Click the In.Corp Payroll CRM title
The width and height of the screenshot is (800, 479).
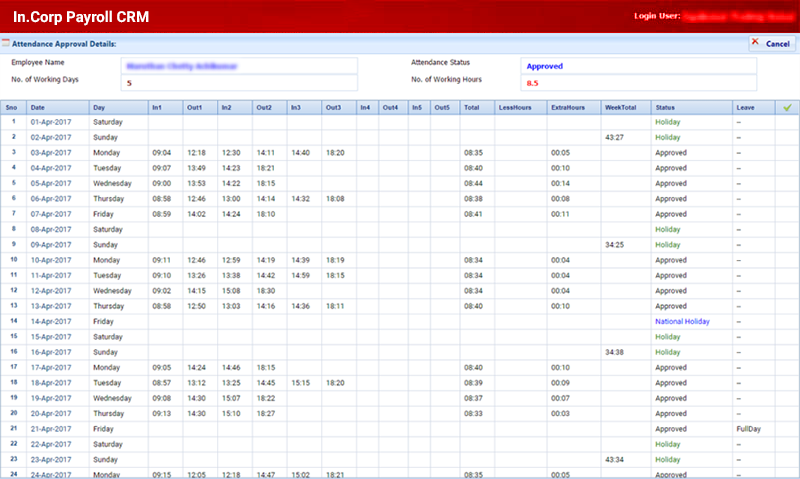tap(81, 17)
